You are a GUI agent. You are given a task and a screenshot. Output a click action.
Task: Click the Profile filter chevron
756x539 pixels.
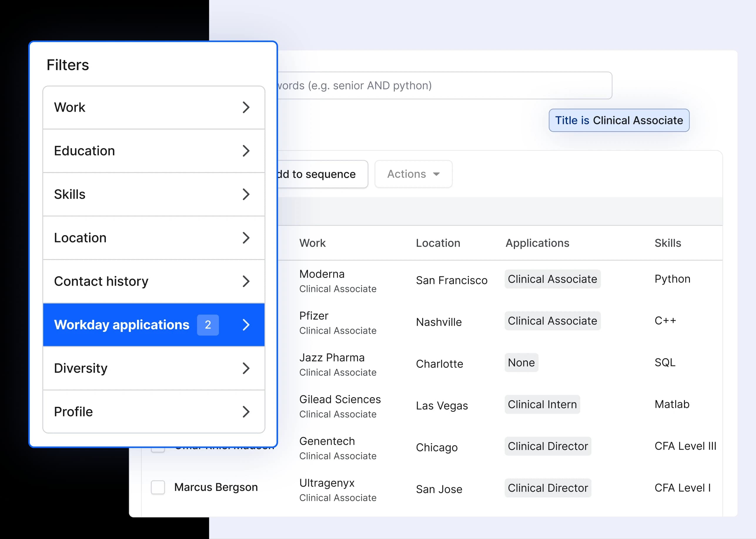click(246, 412)
